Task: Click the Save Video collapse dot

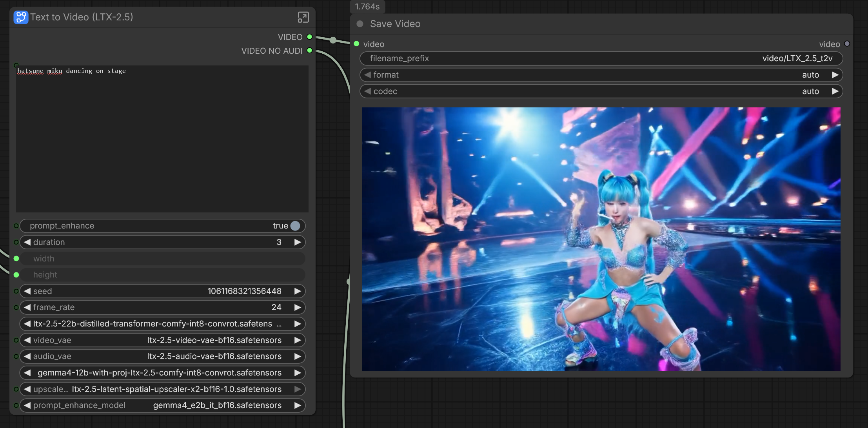Action: [360, 24]
